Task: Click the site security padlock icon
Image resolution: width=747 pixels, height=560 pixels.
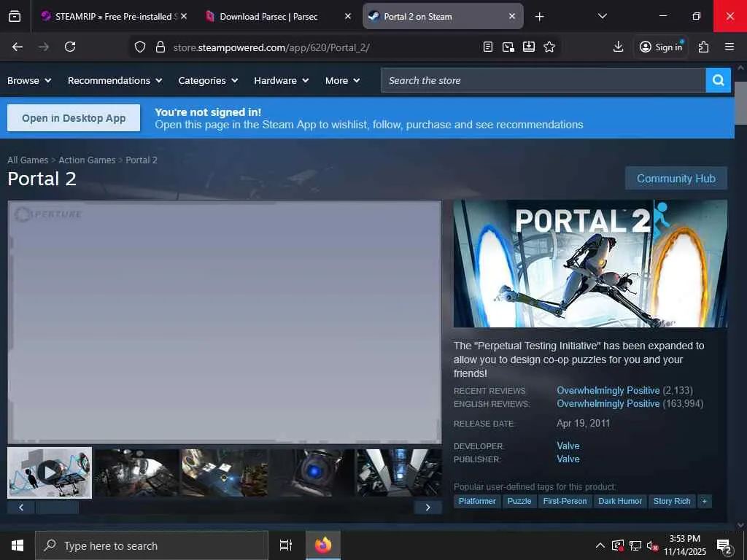Action: 160,47
